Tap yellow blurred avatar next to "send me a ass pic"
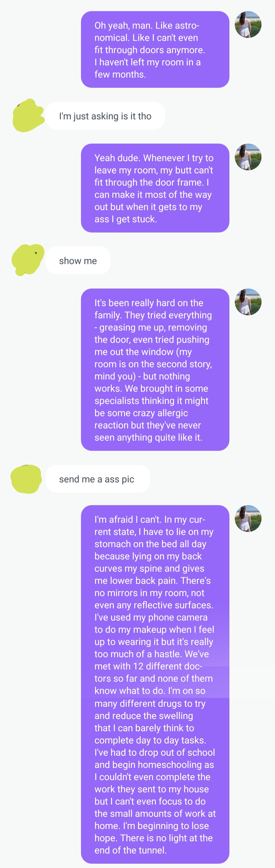The width and height of the screenshot is (275, 868). coord(26,479)
